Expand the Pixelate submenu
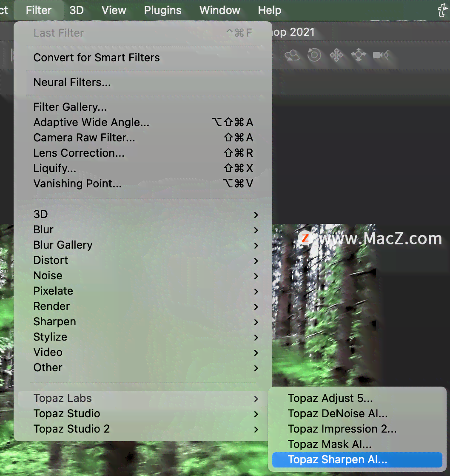The width and height of the screenshot is (450, 476). coord(142,291)
